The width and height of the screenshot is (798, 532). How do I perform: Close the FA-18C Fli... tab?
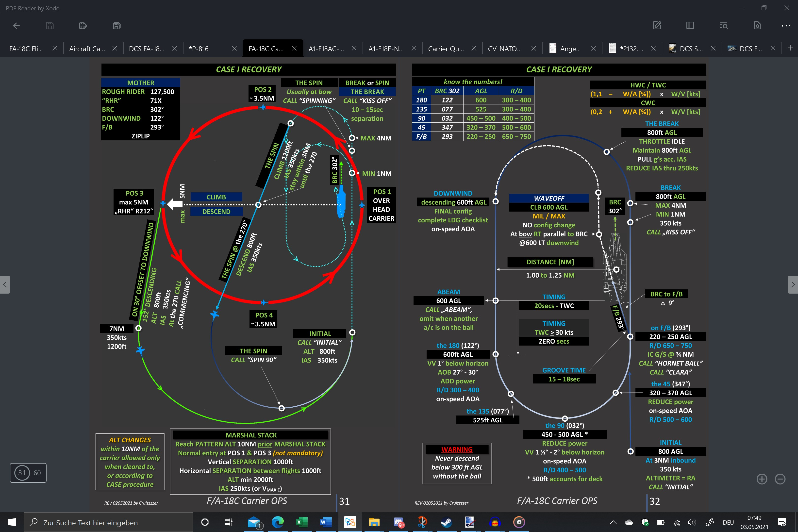(55, 49)
